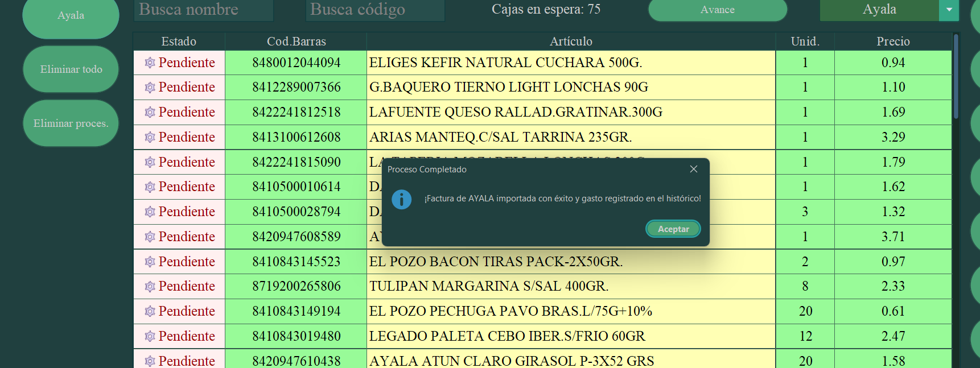This screenshot has width=980, height=368.
Task: Click units cell 8 in TULIPAN MARGARINA row
Action: [x=805, y=287]
